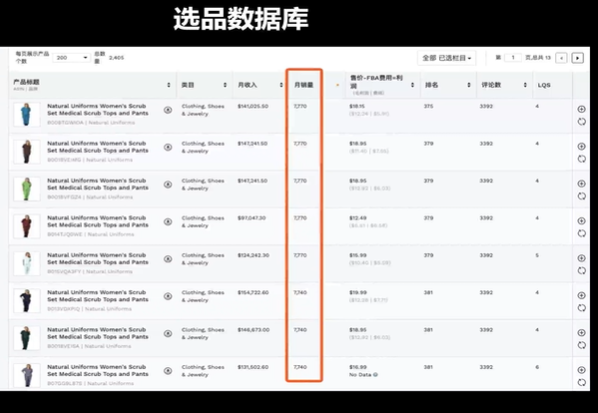Sort the 评论数 column with its arrows
The height and width of the screenshot is (413, 598).
(525, 85)
